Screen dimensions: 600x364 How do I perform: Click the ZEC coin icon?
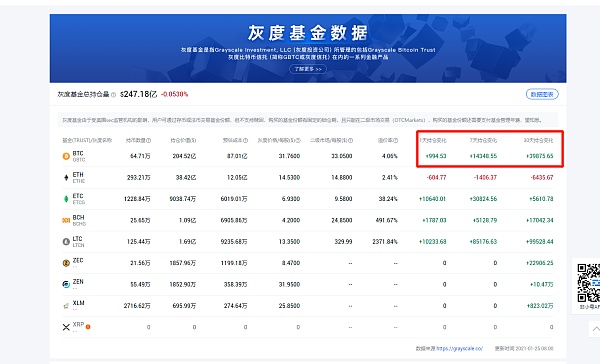(66, 263)
